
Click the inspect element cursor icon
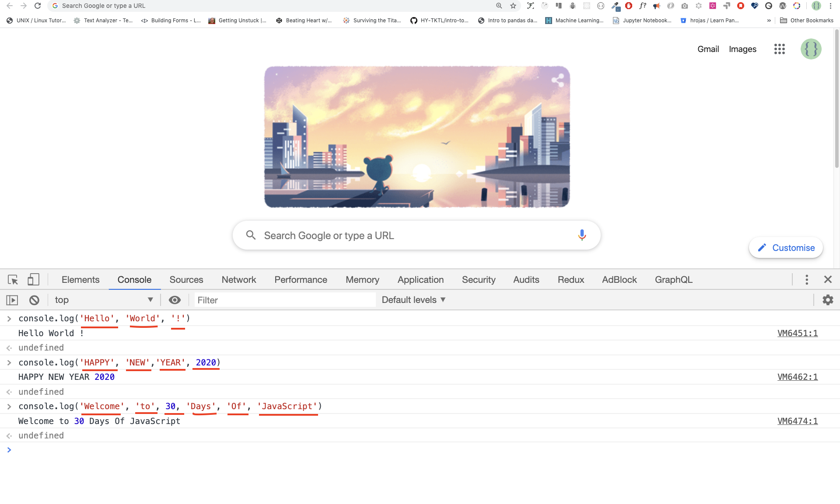click(x=13, y=279)
